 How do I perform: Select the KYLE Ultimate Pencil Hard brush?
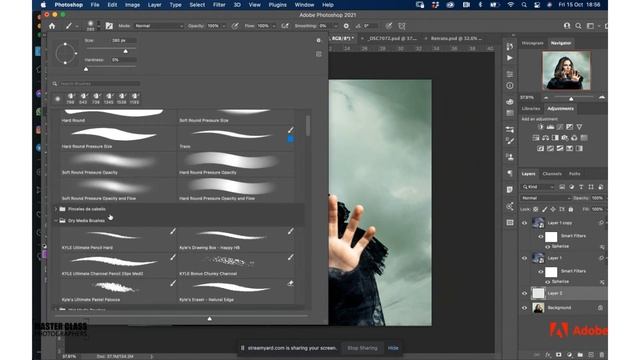[118, 239]
